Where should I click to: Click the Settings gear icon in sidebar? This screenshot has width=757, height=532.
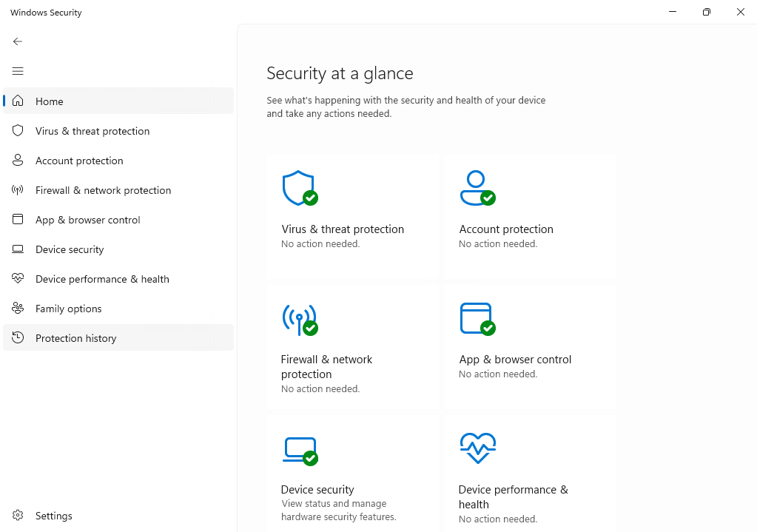[x=18, y=516]
